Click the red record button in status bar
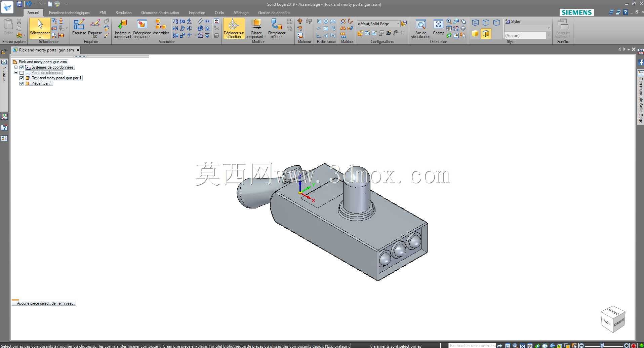This screenshot has width=644, height=348. pos(634,346)
